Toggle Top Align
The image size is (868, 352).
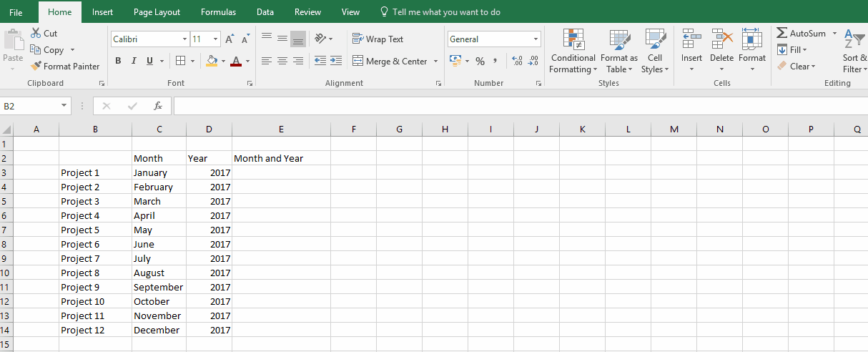point(267,39)
